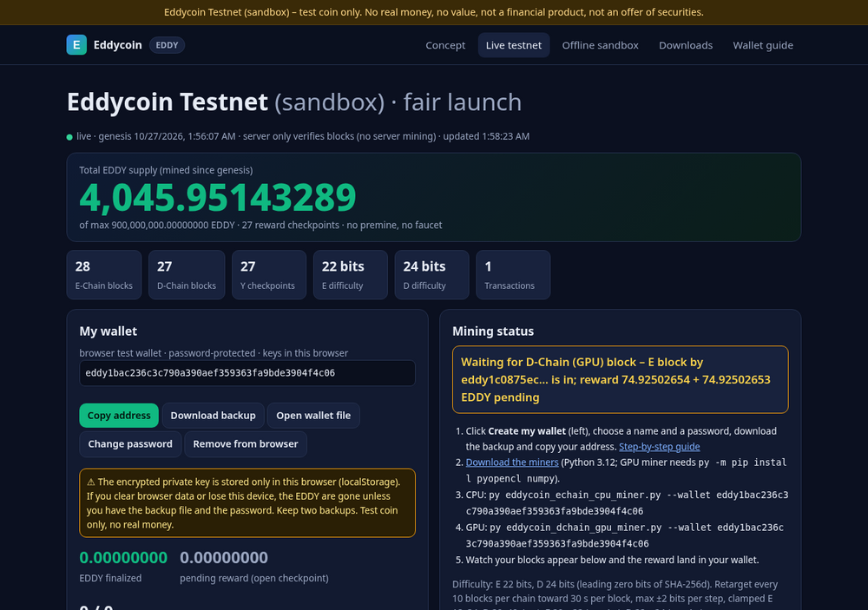Image resolution: width=868 pixels, height=610 pixels.
Task: Switch to Offline sandbox tab
Action: [600, 45]
